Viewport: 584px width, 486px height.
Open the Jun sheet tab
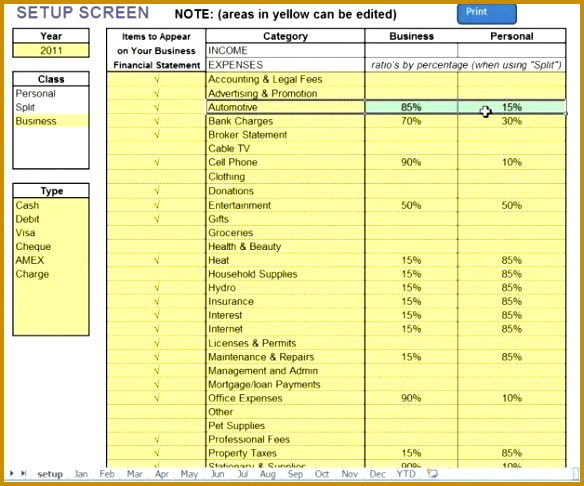[218, 474]
